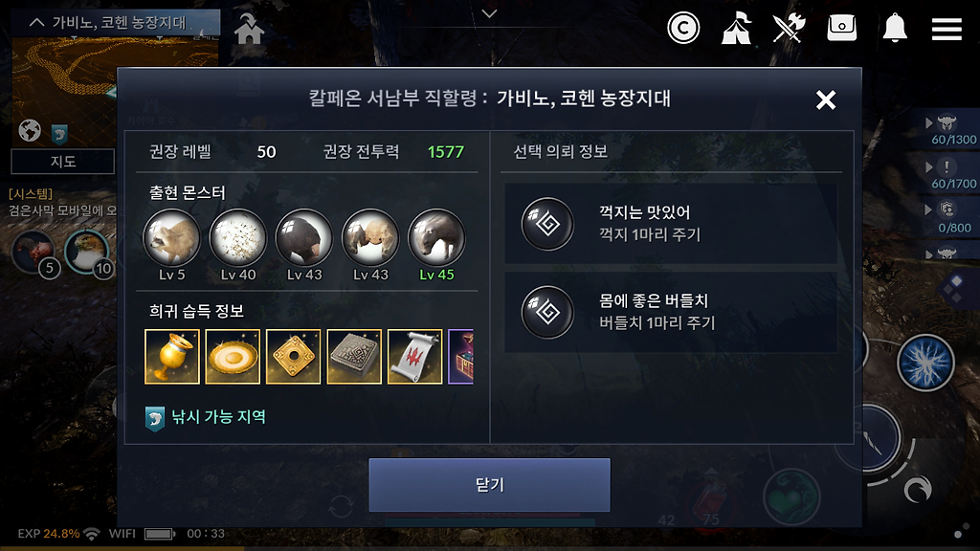
Task: Click the home return icon
Action: (249, 30)
